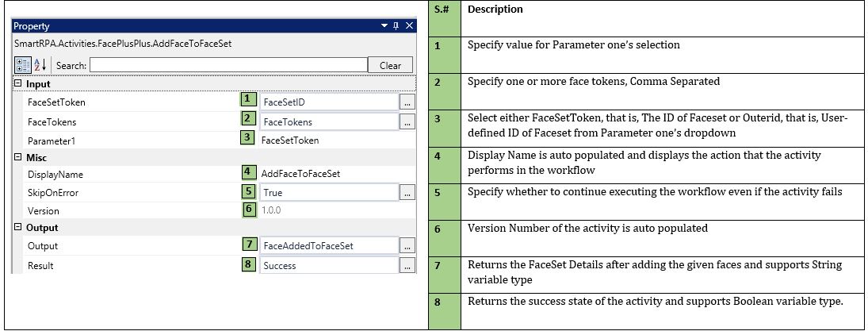Screen dimensions: 868x331
Task: Pin the Property panel with auto-hide icon
Action: tap(396, 26)
